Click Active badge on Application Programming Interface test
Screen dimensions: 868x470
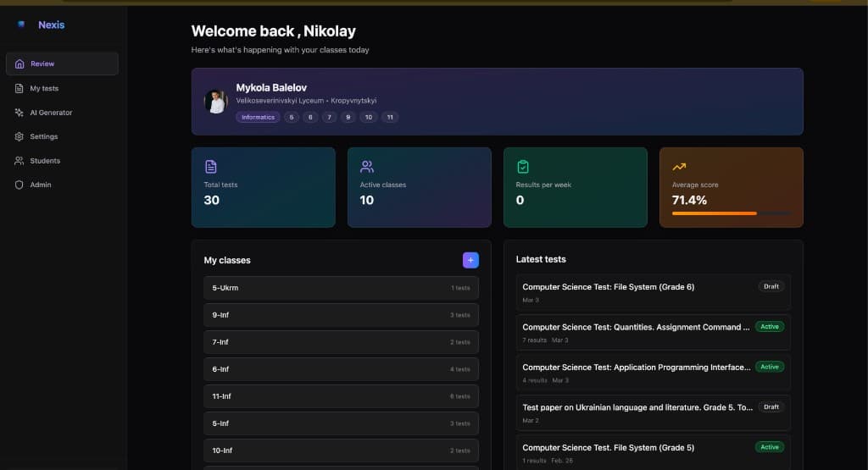(770, 368)
